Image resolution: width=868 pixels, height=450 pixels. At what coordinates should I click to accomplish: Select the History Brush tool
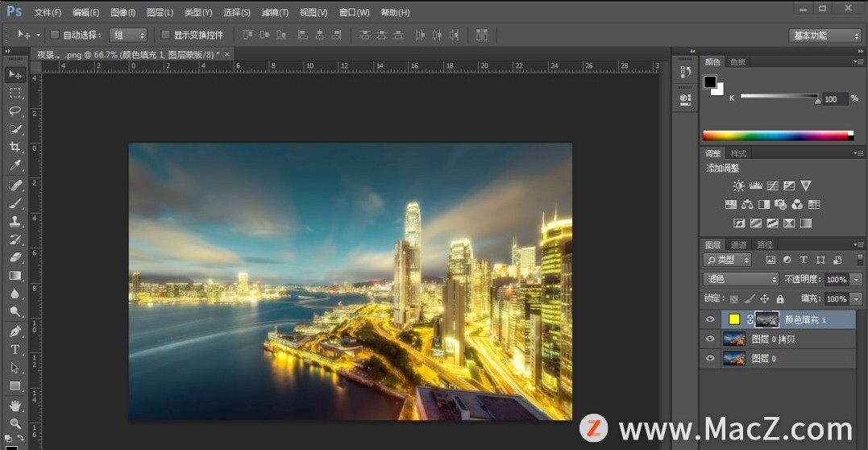[15, 240]
